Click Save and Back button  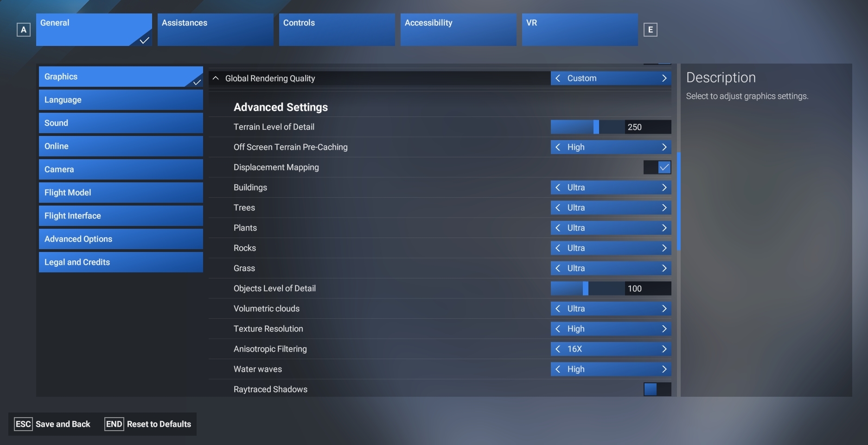pos(52,424)
